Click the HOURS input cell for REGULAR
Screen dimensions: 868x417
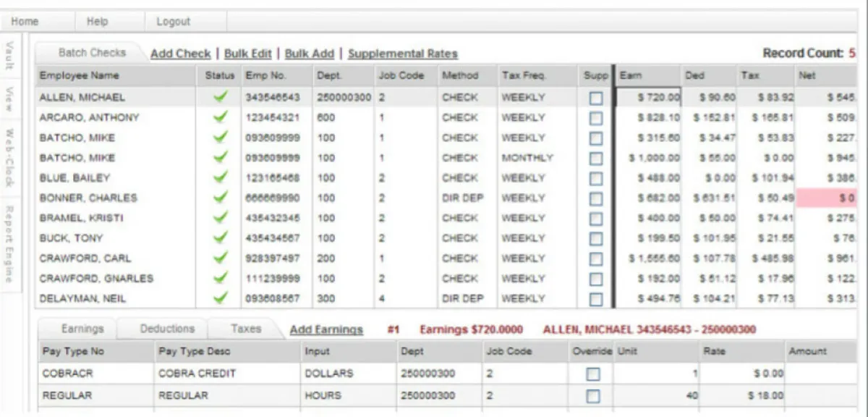[x=349, y=396]
